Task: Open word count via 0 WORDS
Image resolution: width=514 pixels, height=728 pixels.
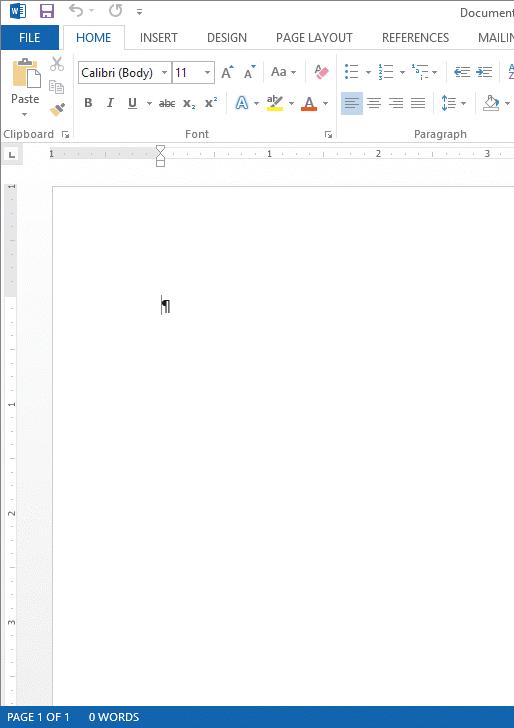Action: coord(114,717)
